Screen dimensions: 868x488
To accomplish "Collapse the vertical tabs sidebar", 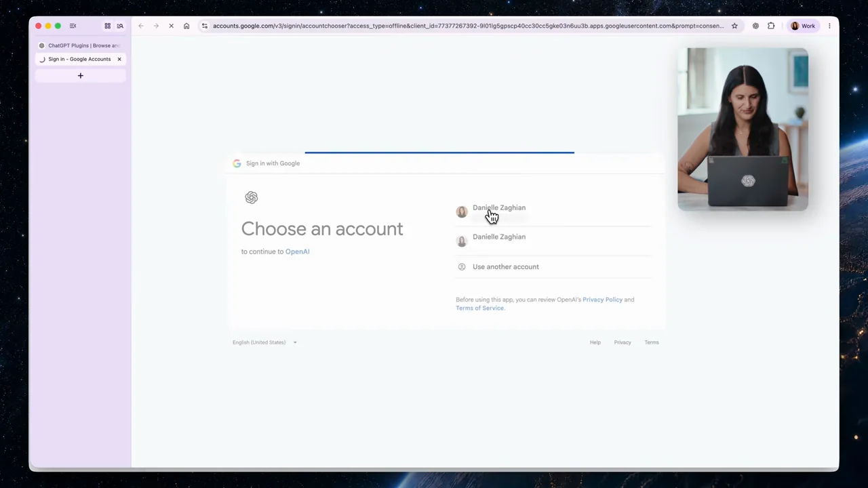I will click(x=73, y=26).
